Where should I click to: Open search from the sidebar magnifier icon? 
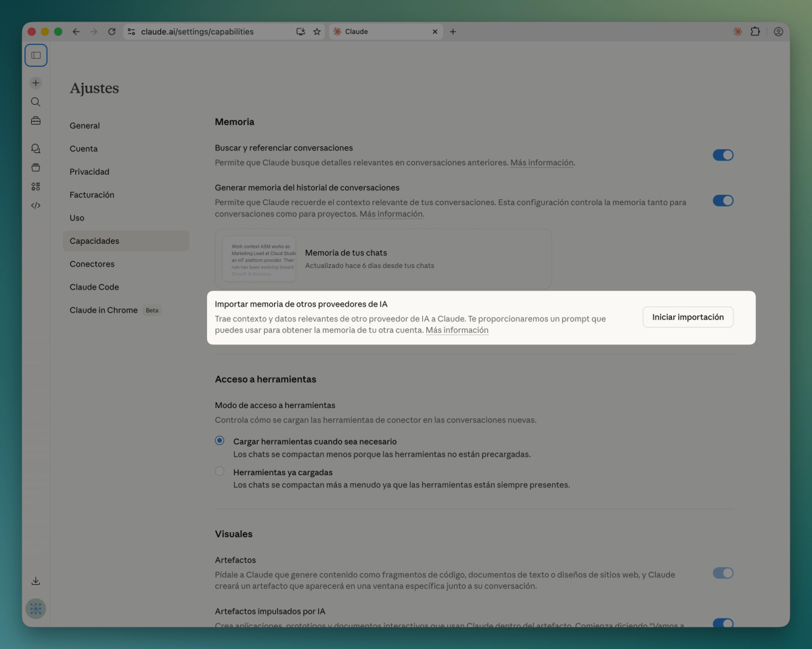[36, 102]
